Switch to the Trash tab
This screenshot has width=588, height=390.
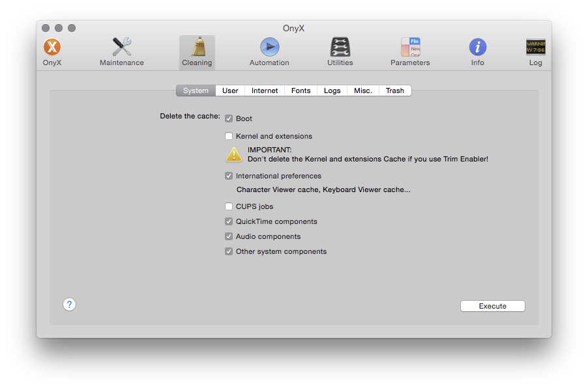tap(395, 91)
